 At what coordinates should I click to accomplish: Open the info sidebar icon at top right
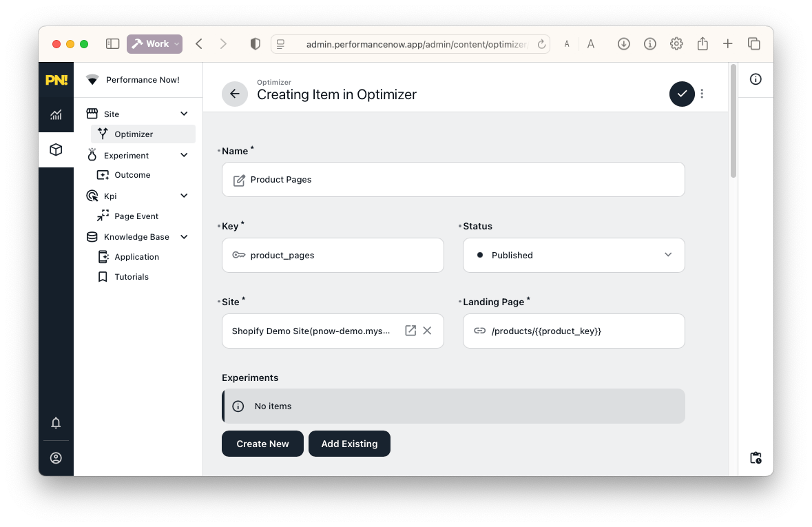click(756, 79)
